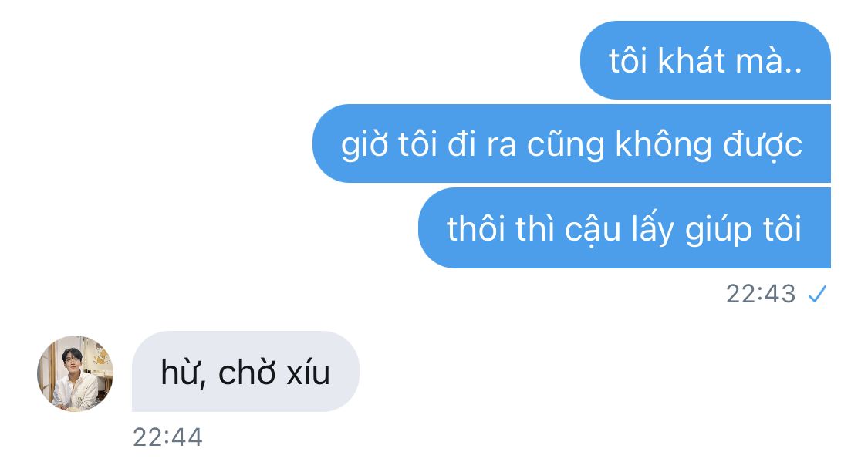Click the word 'khát' in the first message
The image size is (868, 469).
[x=691, y=60]
